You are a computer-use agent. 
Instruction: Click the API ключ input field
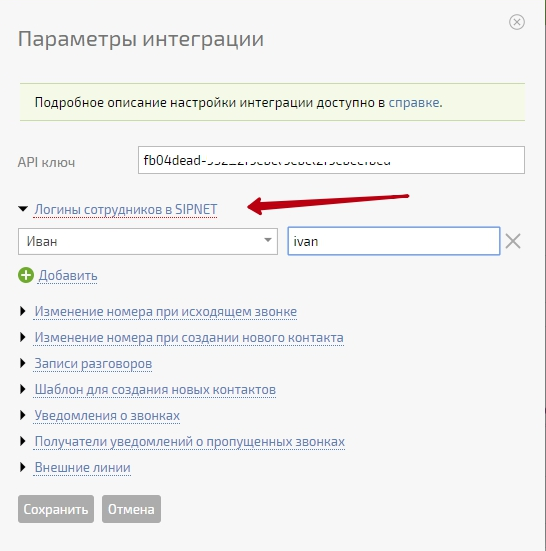point(331,160)
